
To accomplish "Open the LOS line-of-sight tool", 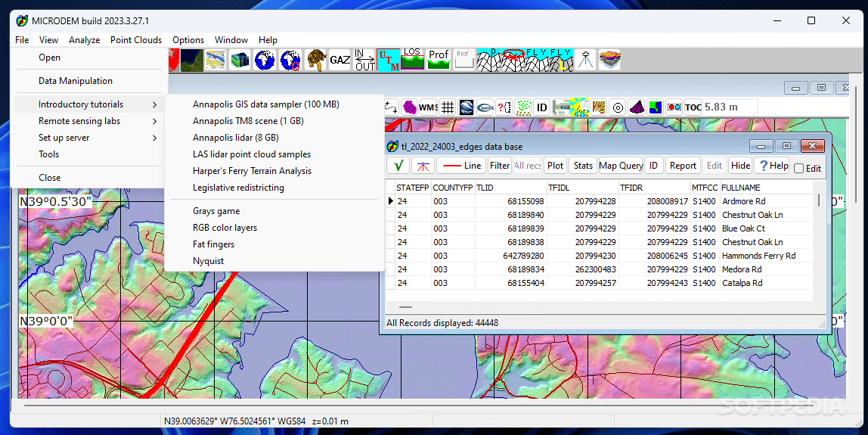I will click(412, 59).
